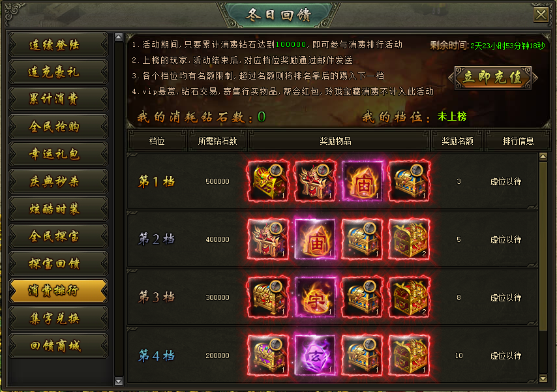
Task: Select the red armor reward in tier 1
Action: [316, 181]
